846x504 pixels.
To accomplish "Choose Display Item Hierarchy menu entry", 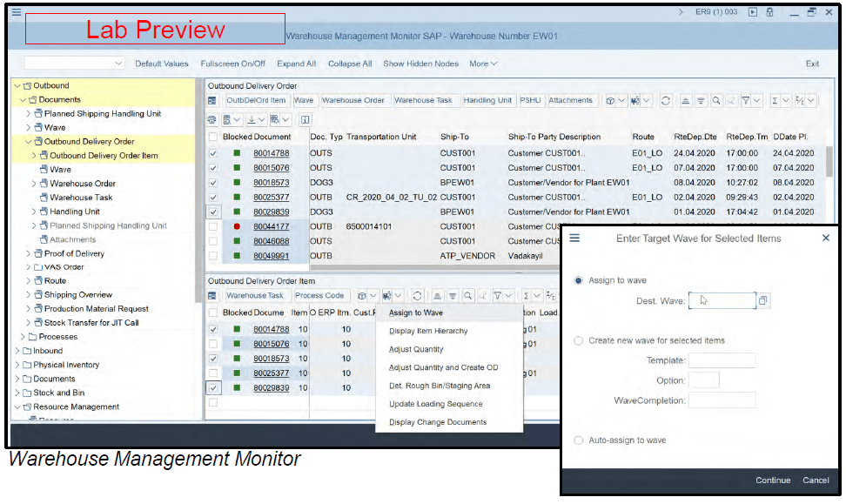I will (x=428, y=332).
